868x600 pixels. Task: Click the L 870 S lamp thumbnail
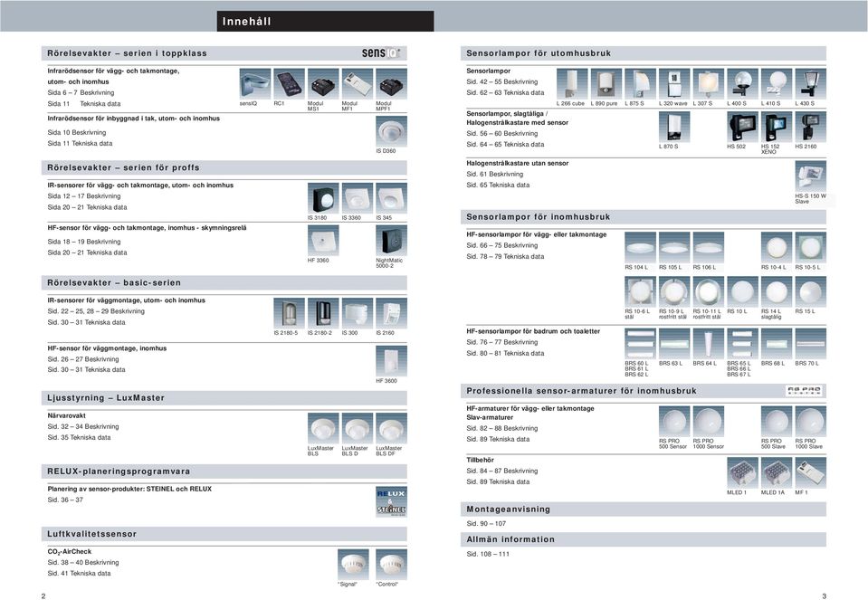(674, 127)
